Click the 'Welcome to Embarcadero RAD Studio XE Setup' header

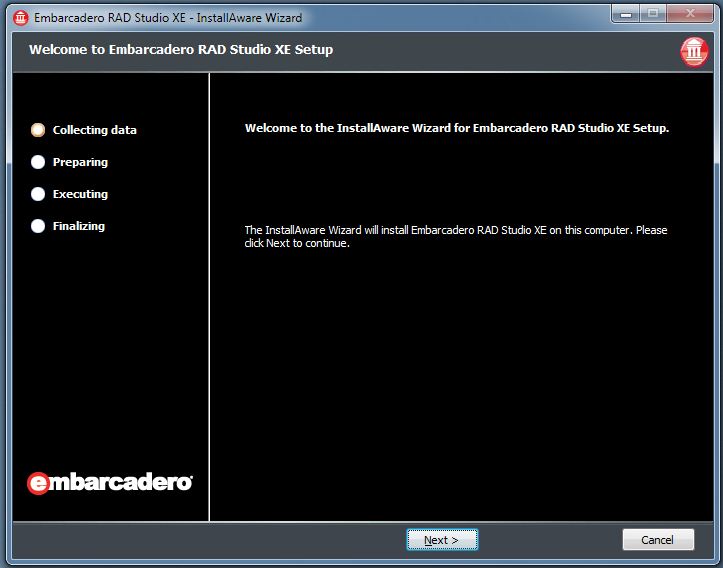pos(181,49)
